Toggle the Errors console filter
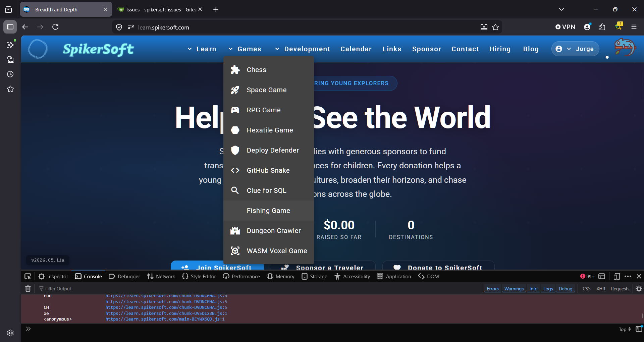Viewport: 644px width, 342px height. (493, 289)
